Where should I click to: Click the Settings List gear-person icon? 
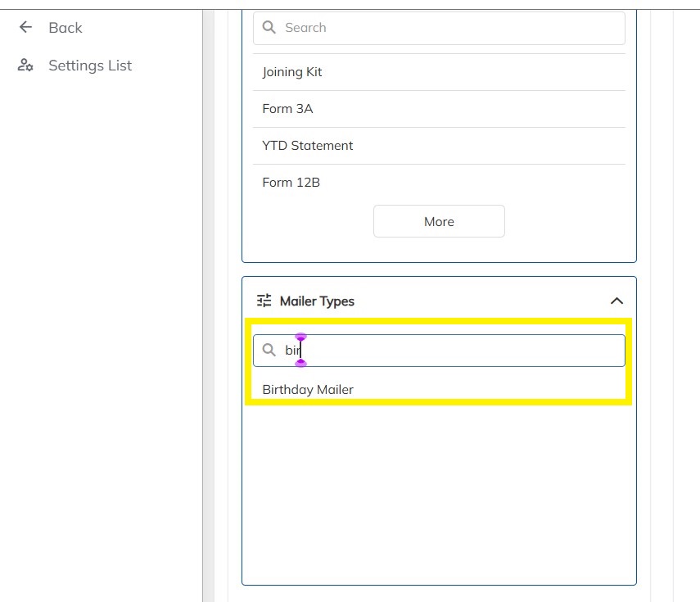[x=25, y=66]
